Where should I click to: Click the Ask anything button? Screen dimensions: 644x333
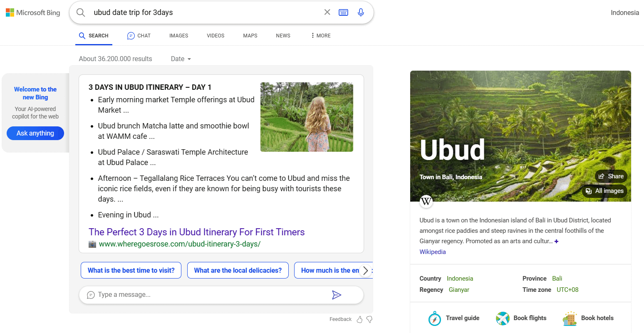click(x=35, y=133)
